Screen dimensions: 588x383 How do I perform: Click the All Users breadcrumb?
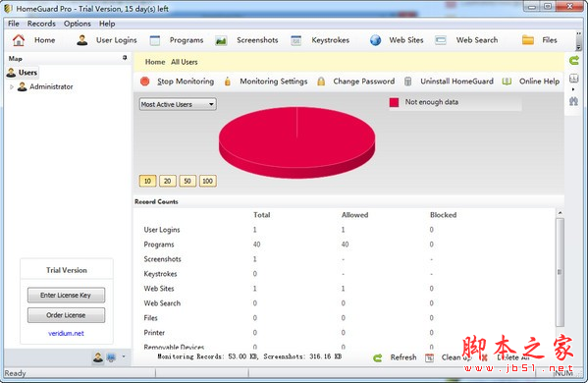(185, 62)
